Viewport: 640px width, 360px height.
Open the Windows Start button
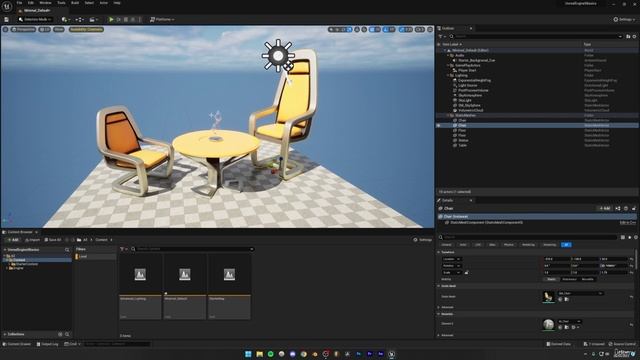pyautogui.click(x=248, y=354)
